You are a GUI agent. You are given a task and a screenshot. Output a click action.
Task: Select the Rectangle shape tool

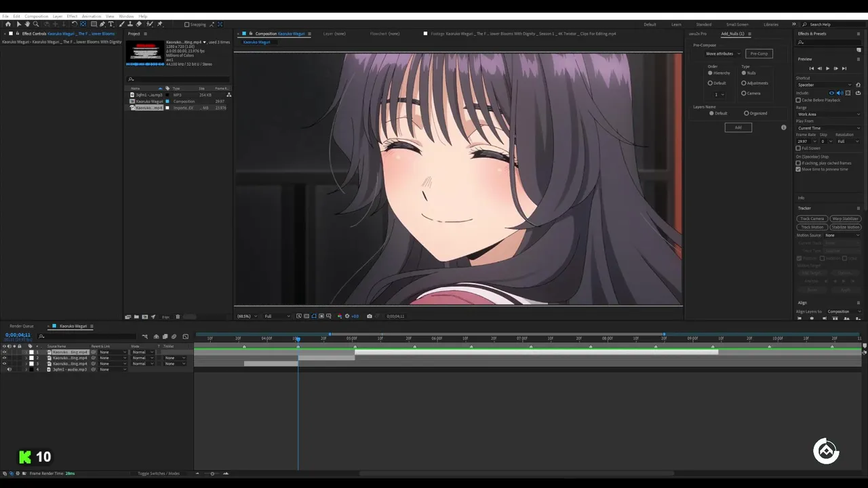click(94, 24)
